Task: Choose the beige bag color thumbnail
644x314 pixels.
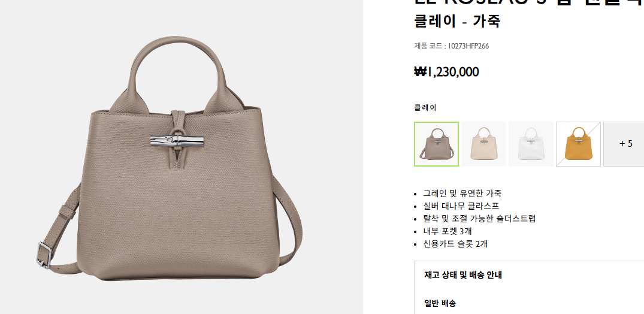Action: (484, 144)
